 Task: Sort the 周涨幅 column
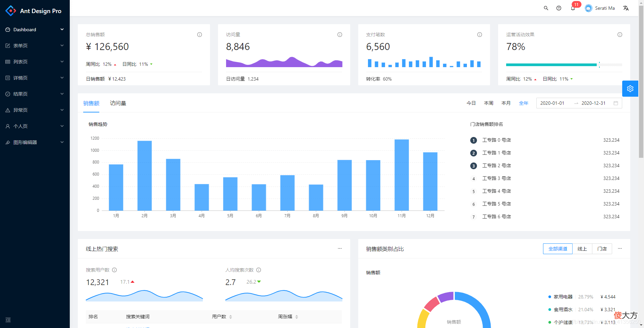(x=297, y=317)
